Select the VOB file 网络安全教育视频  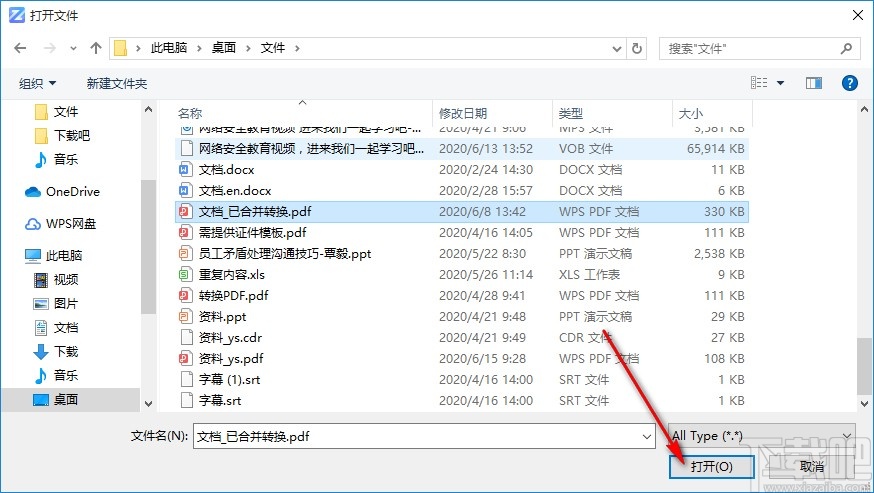pos(462,148)
